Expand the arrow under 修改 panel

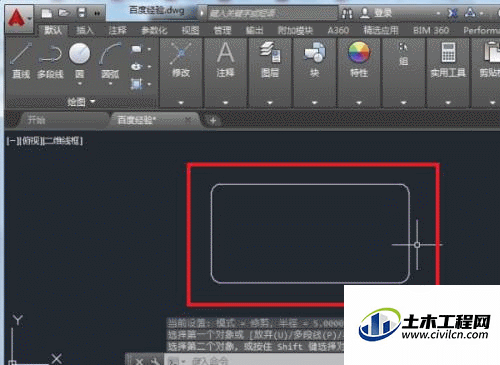tap(181, 103)
